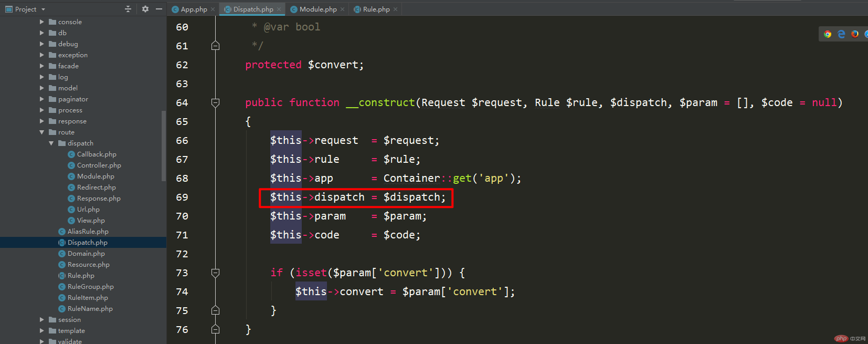Open in Chrome browser icon

click(x=828, y=34)
